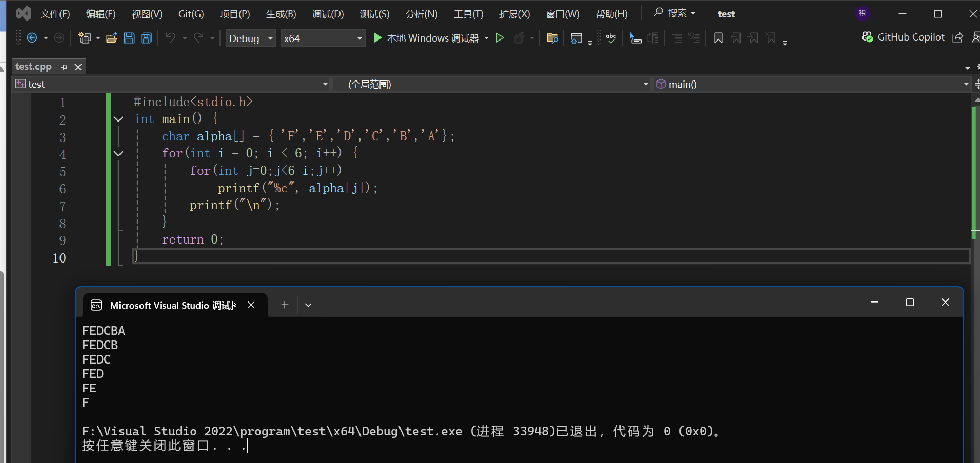Open the 生成(B) menu
Viewport: 980px width, 463px height.
point(281,14)
